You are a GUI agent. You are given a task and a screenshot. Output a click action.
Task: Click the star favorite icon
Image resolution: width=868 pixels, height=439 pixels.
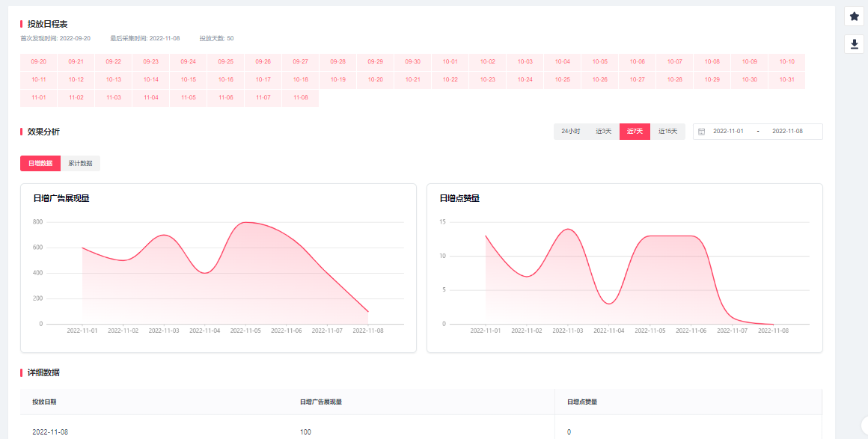(855, 16)
